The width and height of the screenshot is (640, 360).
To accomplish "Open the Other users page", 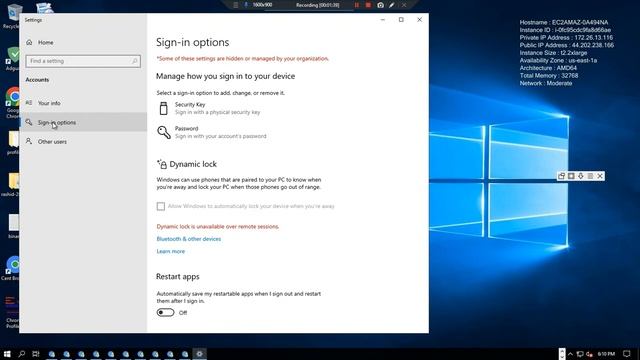I will (x=83, y=141).
